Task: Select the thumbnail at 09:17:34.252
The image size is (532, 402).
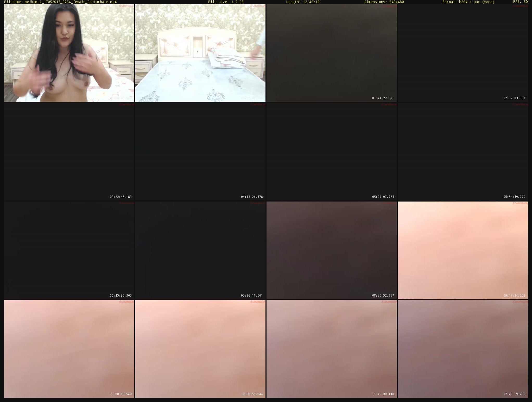Action: [463, 250]
